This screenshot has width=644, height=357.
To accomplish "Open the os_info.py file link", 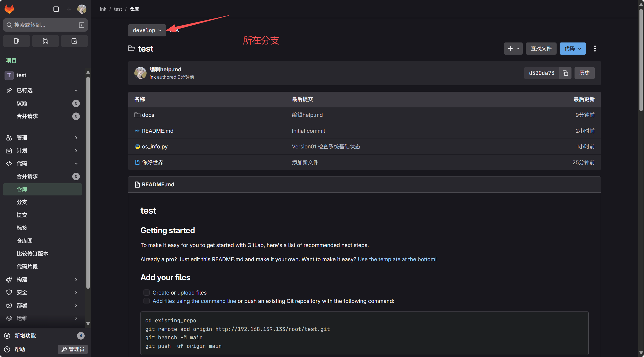I will [x=155, y=147].
